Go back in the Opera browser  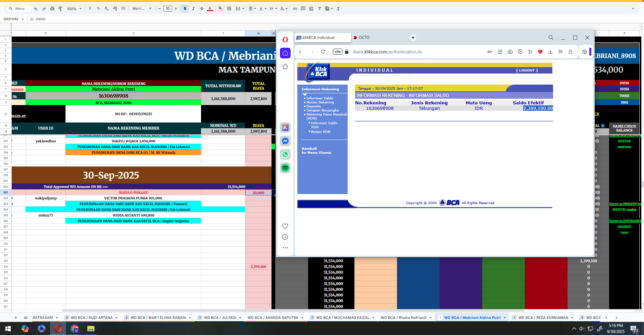click(x=300, y=52)
